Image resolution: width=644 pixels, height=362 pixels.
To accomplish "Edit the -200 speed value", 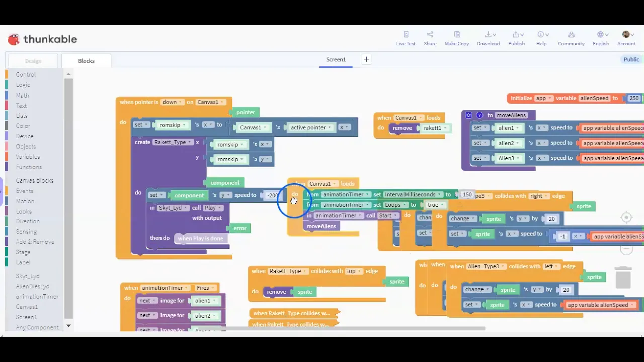I will [272, 195].
